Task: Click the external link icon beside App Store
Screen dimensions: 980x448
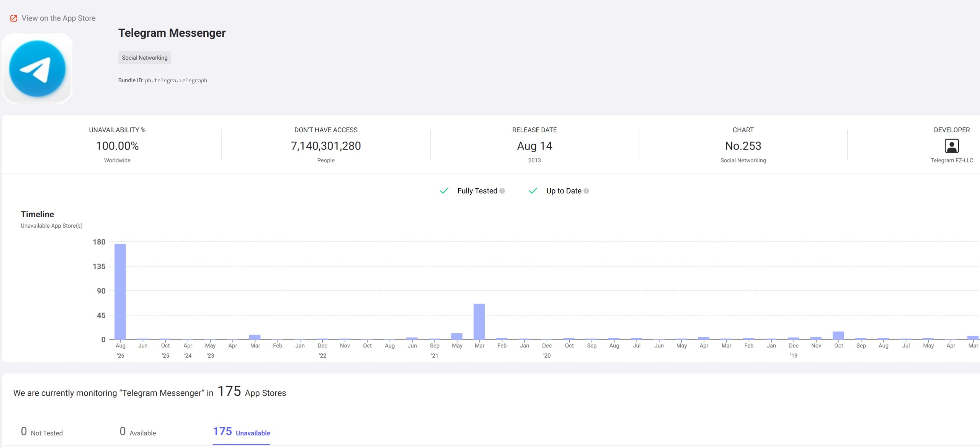Action: (13, 18)
